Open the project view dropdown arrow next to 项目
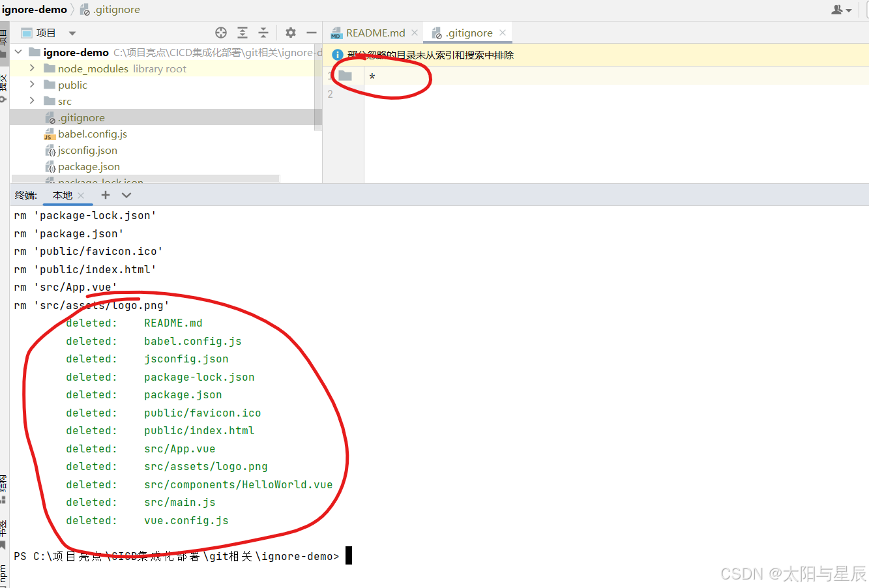 click(72, 33)
